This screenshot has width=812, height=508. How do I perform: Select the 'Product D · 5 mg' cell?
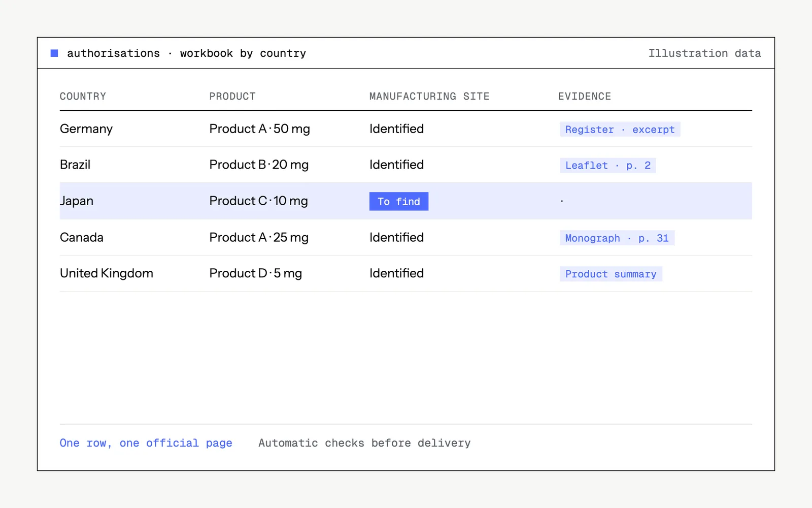(255, 273)
